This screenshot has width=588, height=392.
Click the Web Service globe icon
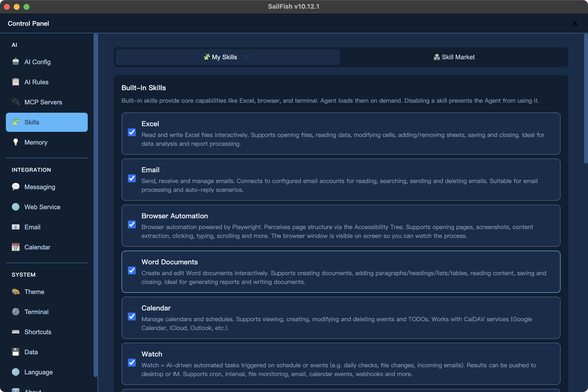(x=15, y=207)
